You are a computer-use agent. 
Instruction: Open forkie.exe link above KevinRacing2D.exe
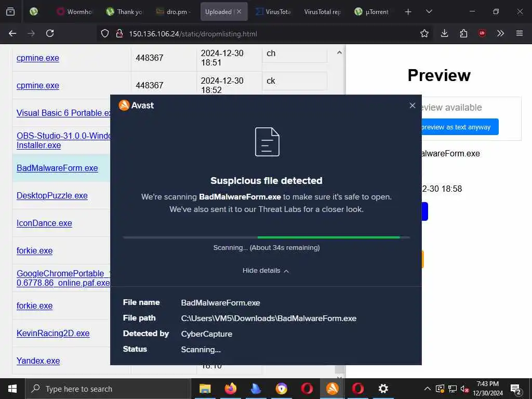click(x=35, y=305)
